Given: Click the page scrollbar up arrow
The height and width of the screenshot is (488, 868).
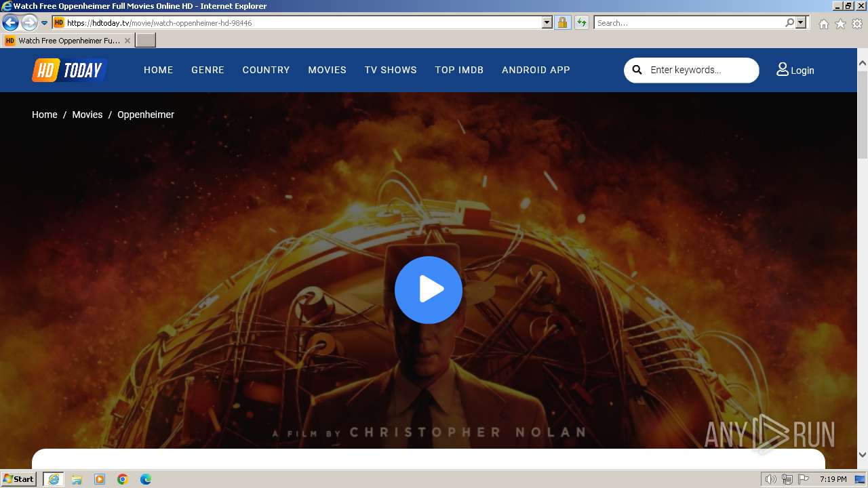Looking at the screenshot, I should [863, 64].
